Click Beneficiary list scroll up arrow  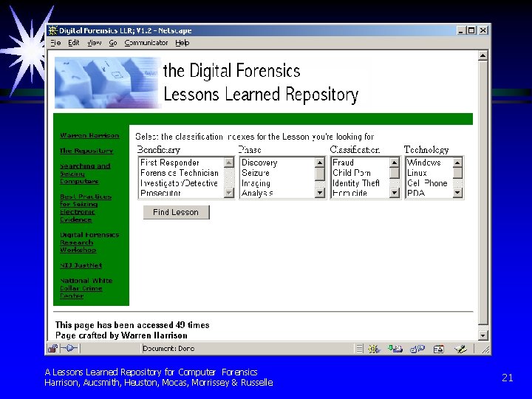click(x=229, y=163)
